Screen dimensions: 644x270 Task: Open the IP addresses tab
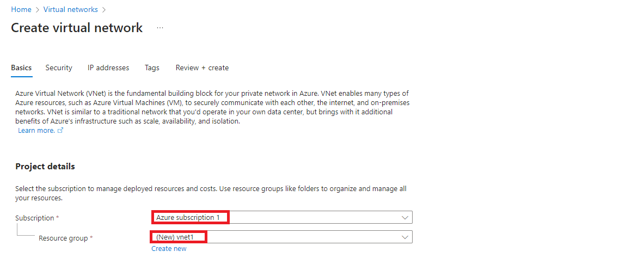108,68
